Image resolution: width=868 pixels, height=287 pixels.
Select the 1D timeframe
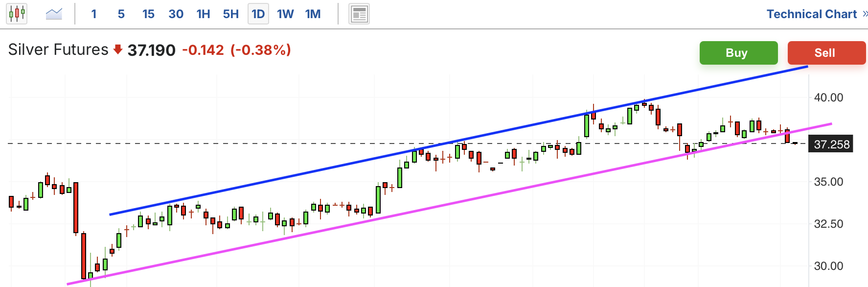click(258, 14)
